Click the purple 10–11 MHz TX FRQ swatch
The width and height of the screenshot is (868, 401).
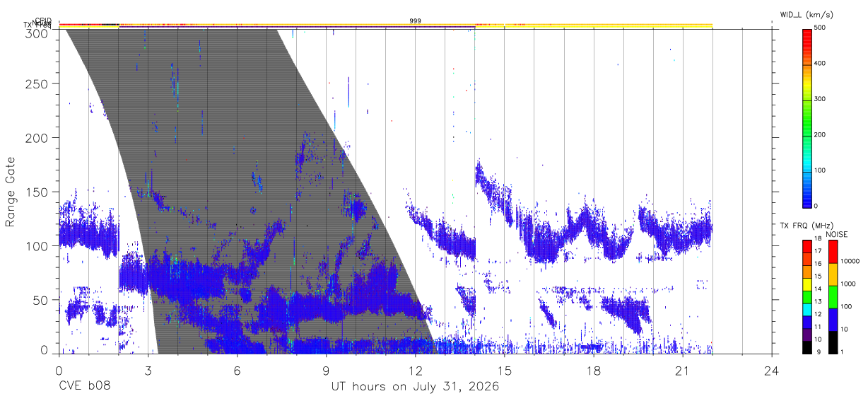[x=807, y=335]
